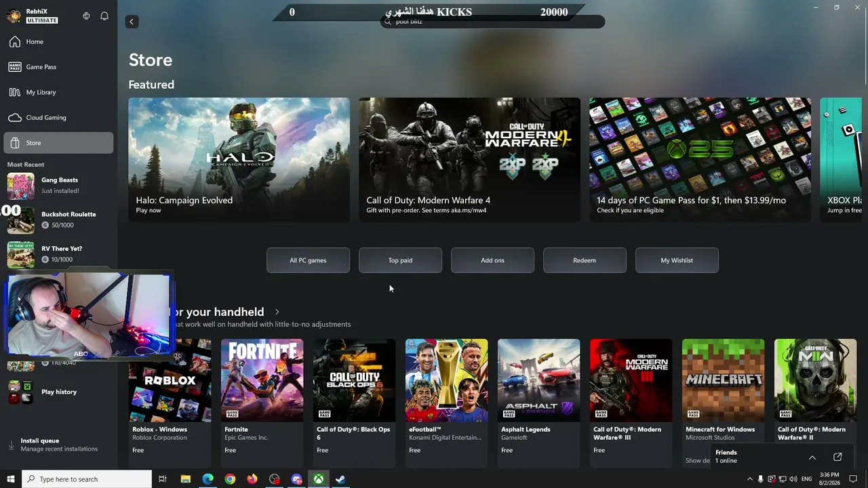Launch File Explorer from the taskbar
Screen dimensions: 868x488
click(186, 479)
